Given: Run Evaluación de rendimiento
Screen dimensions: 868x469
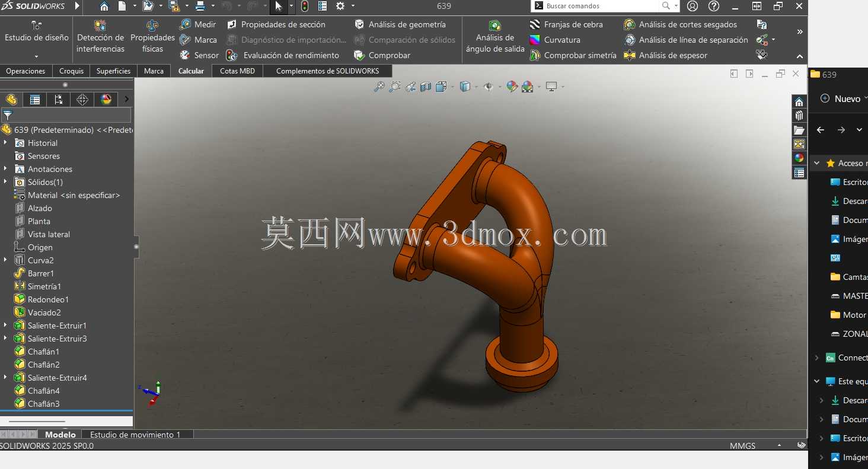Looking at the screenshot, I should click(283, 55).
